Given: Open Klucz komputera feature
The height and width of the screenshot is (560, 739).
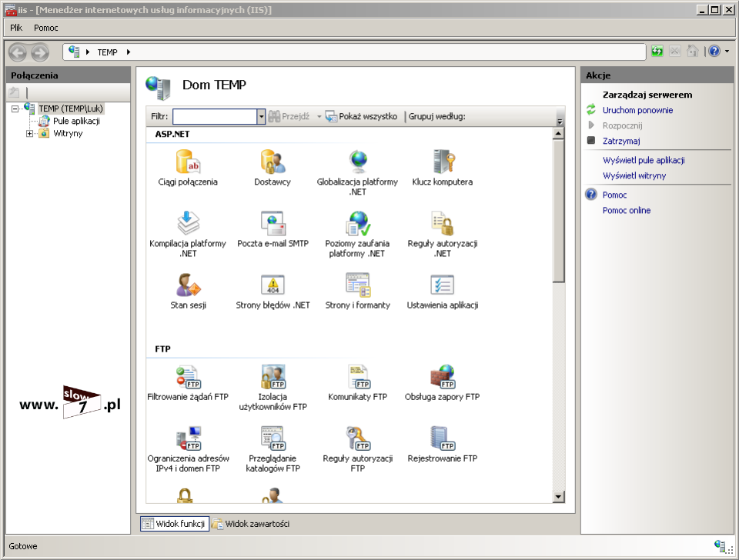Looking at the screenshot, I should 442,168.
